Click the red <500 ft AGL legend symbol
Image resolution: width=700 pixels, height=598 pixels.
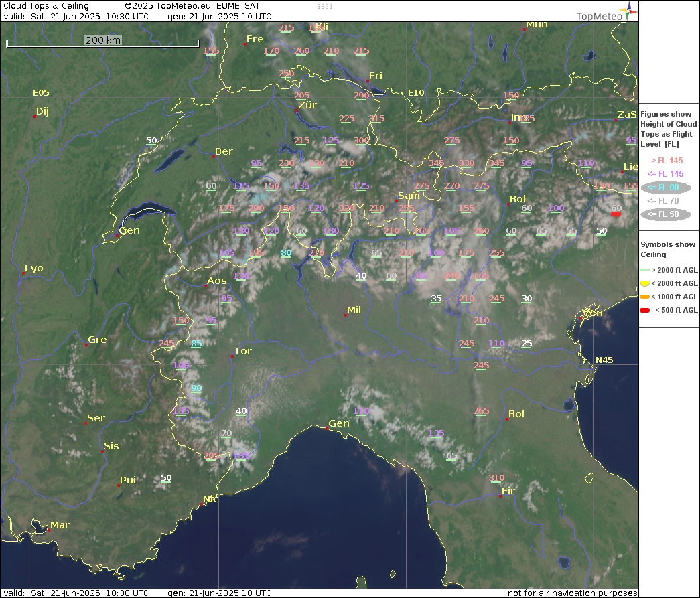pyautogui.click(x=644, y=310)
